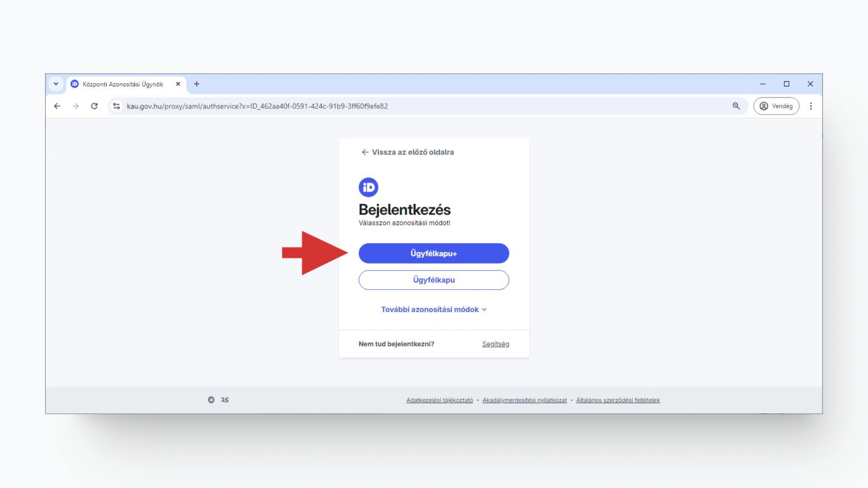Choose the Ügyfélkapu login button
This screenshot has height=488, width=868.
click(434, 280)
